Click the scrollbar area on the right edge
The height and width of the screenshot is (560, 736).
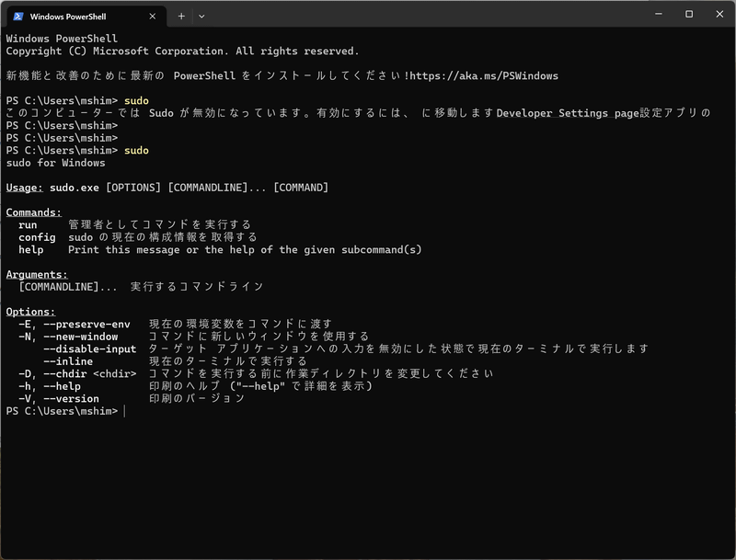[730, 276]
